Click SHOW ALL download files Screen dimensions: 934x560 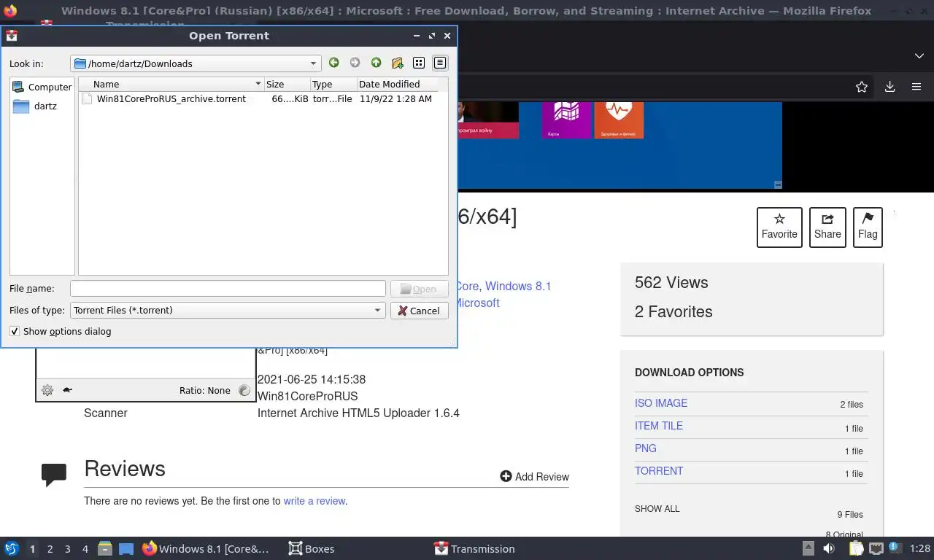(x=657, y=508)
